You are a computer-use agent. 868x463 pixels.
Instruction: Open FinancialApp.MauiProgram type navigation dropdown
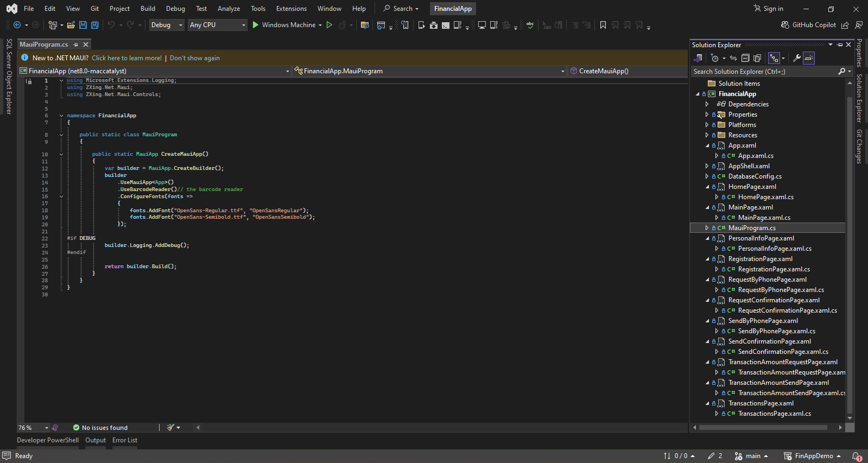pyautogui.click(x=430, y=71)
